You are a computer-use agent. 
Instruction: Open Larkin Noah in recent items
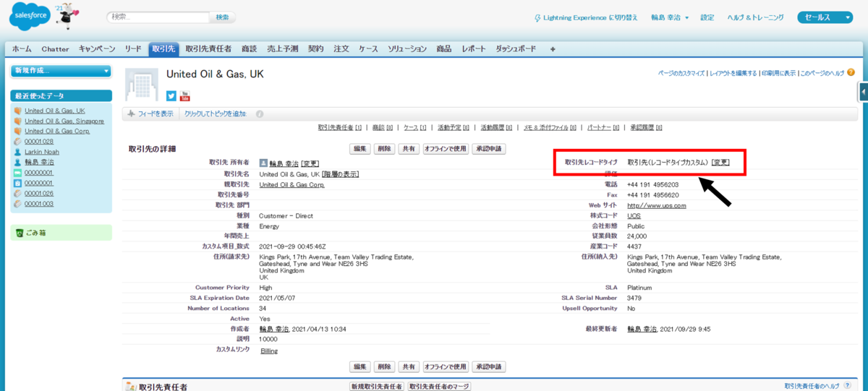coord(42,152)
